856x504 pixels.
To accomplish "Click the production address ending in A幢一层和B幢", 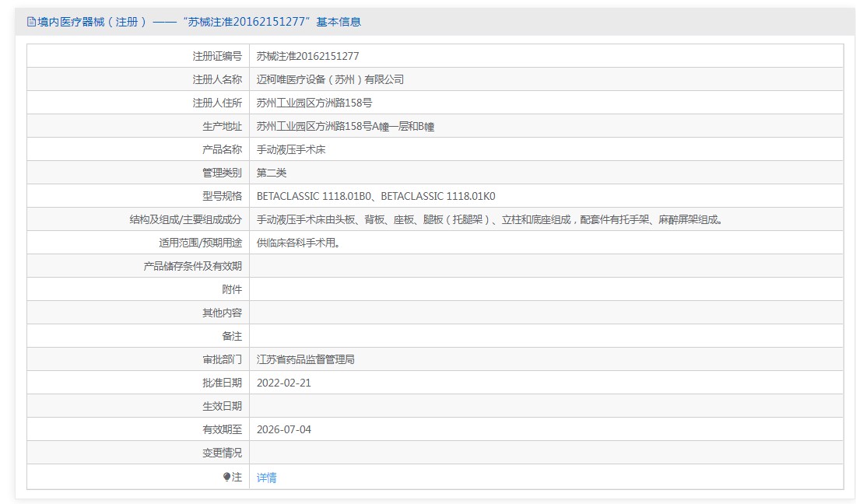I will tap(346, 127).
